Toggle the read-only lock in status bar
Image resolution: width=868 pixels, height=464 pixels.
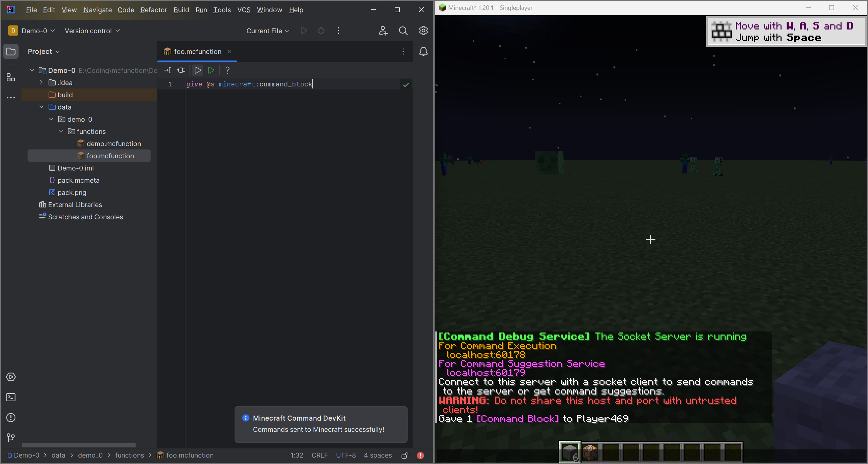pos(405,456)
